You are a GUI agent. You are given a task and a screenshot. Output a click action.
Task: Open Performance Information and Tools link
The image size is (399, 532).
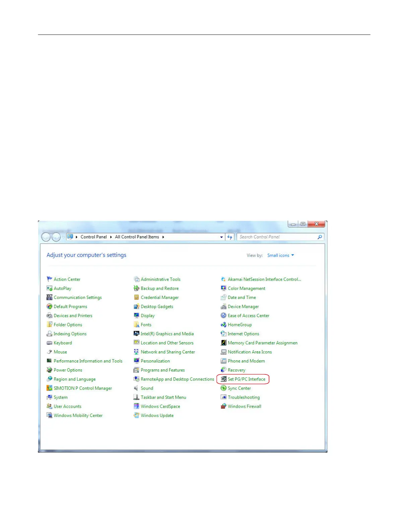click(x=88, y=361)
